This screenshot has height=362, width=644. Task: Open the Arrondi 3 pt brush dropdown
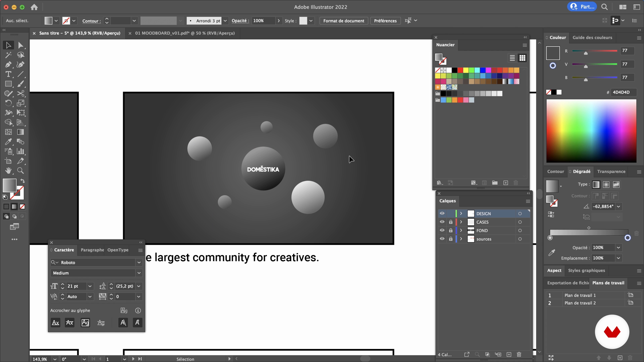(225, 21)
